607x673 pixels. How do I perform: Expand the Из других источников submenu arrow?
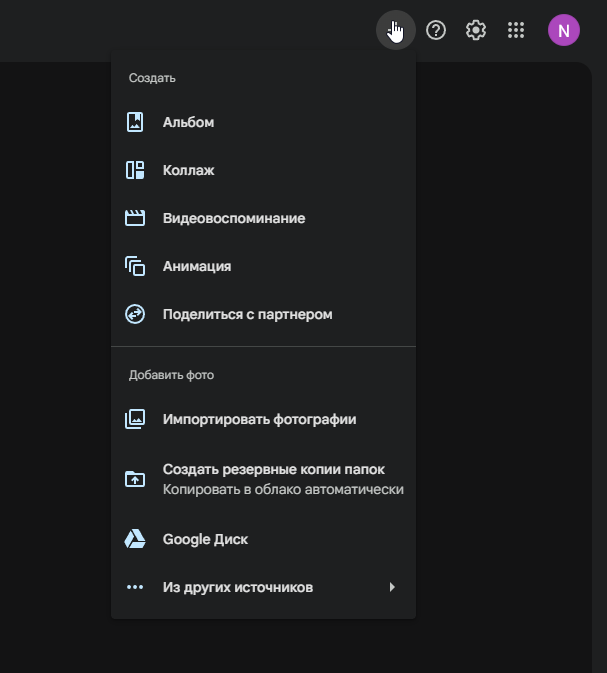(392, 587)
